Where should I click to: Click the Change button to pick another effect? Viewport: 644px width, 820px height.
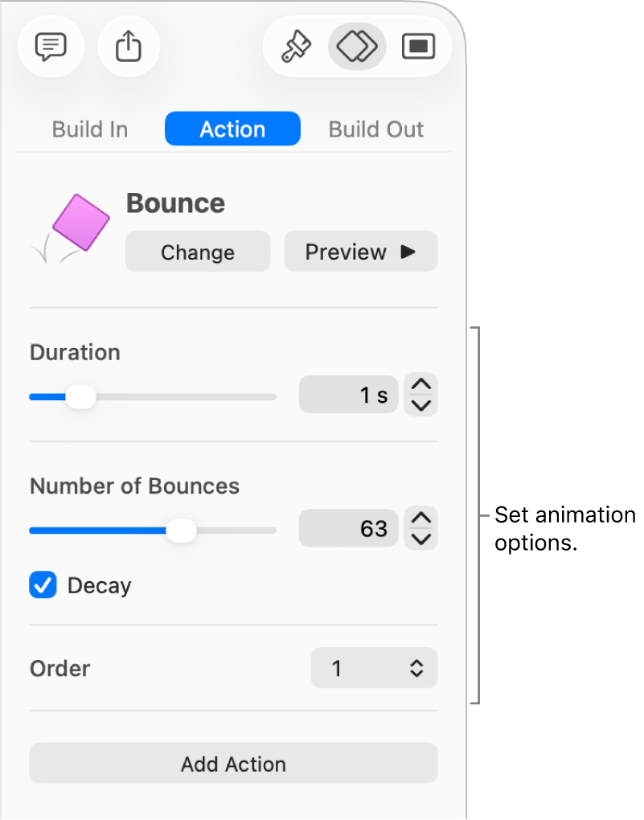coord(197,251)
